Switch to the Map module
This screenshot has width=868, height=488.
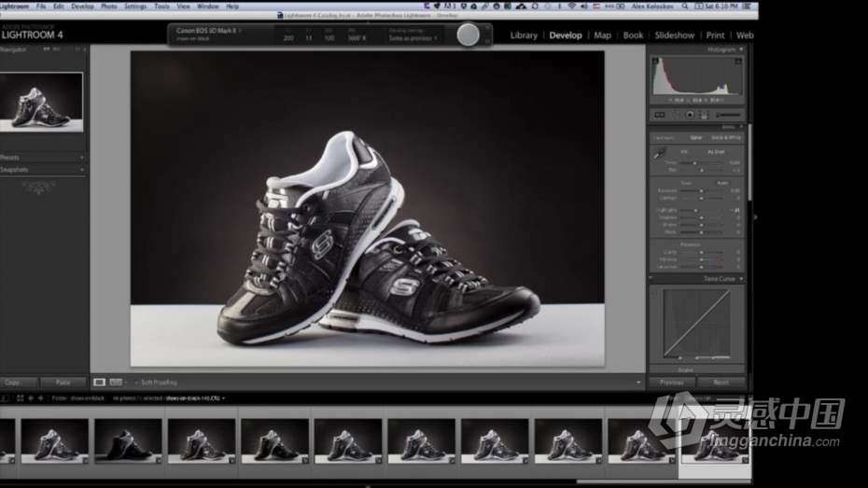602,35
